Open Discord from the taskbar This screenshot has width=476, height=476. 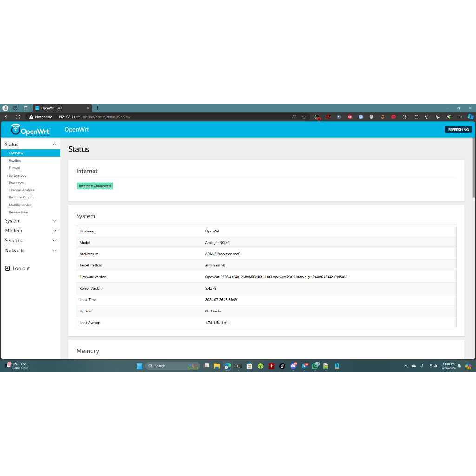point(293,366)
